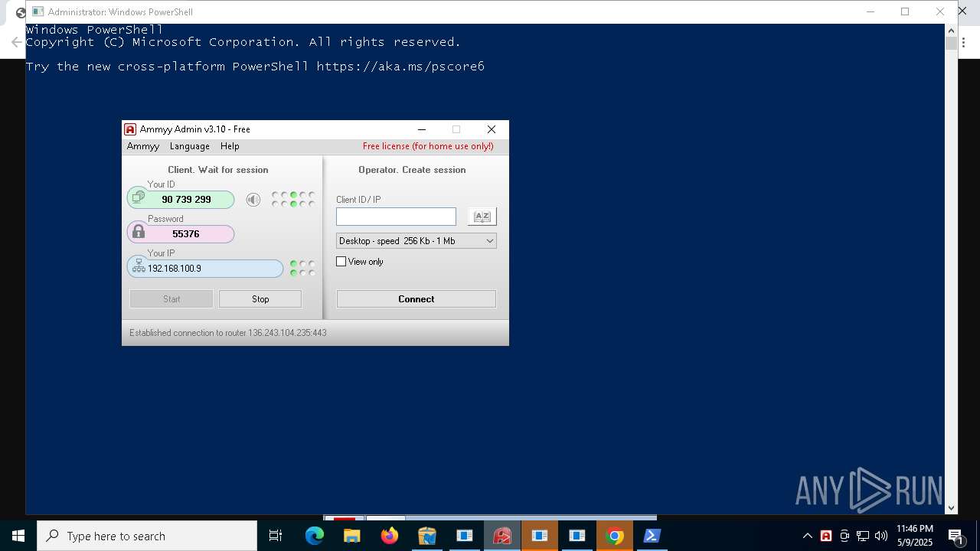Open the Help menu in Ammyy Admin
The width and height of the screenshot is (980, 551).
pos(230,146)
